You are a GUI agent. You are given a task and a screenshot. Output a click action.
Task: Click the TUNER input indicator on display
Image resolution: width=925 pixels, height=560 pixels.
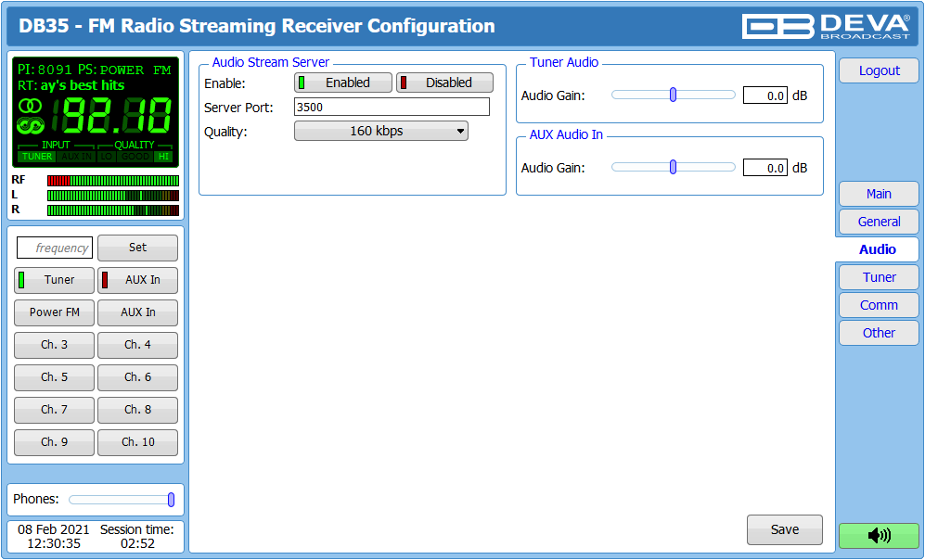click(x=37, y=157)
